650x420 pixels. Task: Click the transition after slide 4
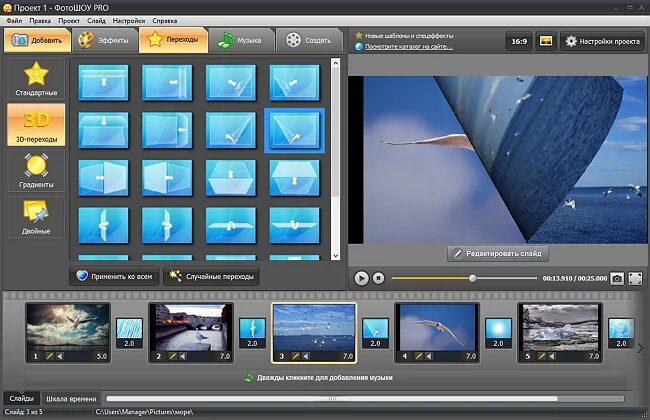499,333
